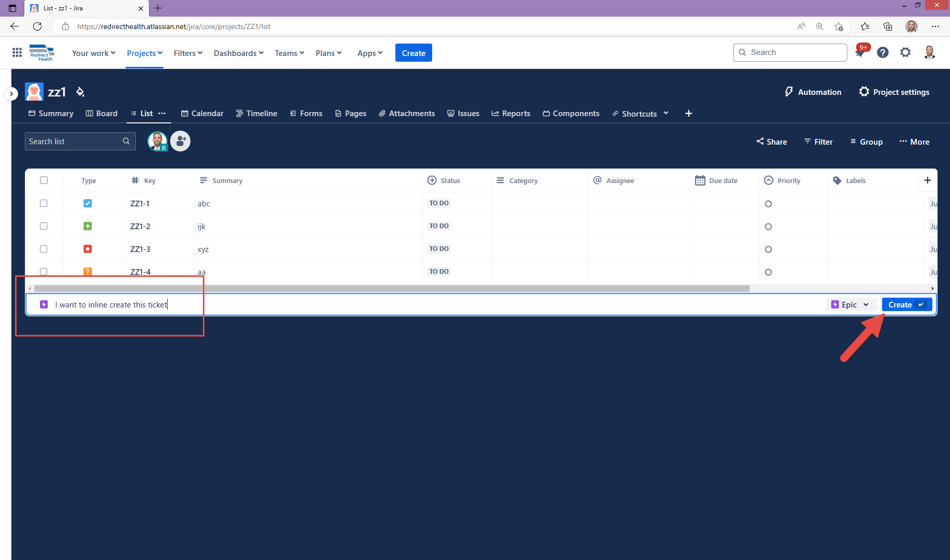Image resolution: width=950 pixels, height=560 pixels.
Task: Click the blue Create button in navbar
Action: click(414, 53)
